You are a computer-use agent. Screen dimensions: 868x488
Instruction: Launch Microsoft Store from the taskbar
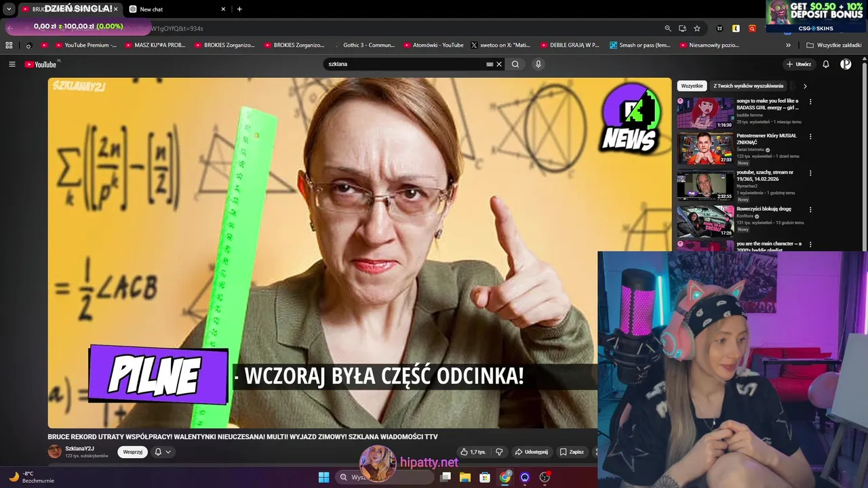[x=485, y=477]
